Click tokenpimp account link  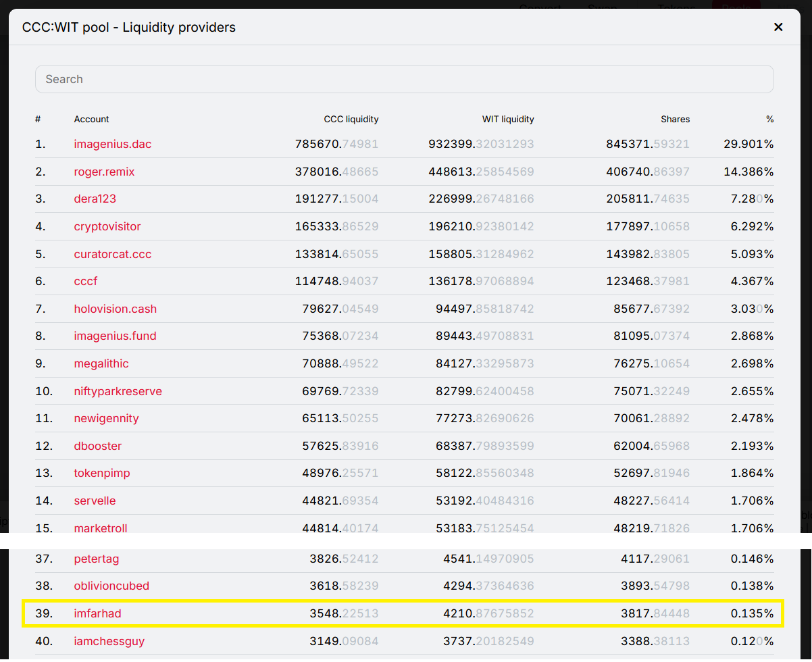102,473
